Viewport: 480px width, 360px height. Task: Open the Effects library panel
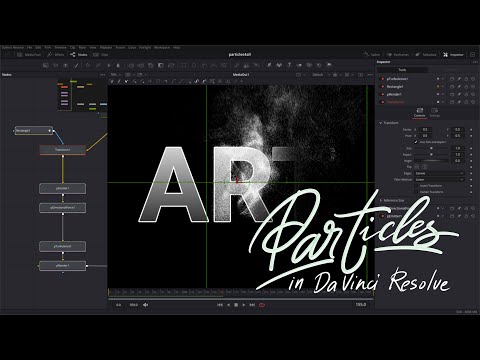(x=56, y=55)
